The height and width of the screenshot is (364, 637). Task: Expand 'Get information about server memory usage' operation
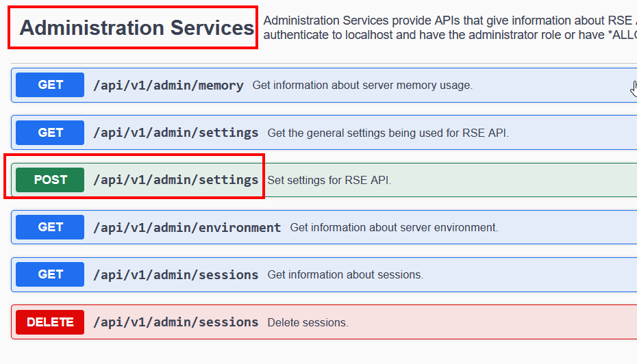(362, 86)
